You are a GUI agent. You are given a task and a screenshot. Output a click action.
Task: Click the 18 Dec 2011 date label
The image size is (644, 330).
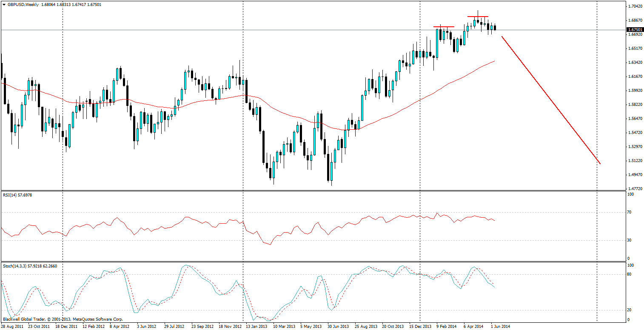coord(66,327)
